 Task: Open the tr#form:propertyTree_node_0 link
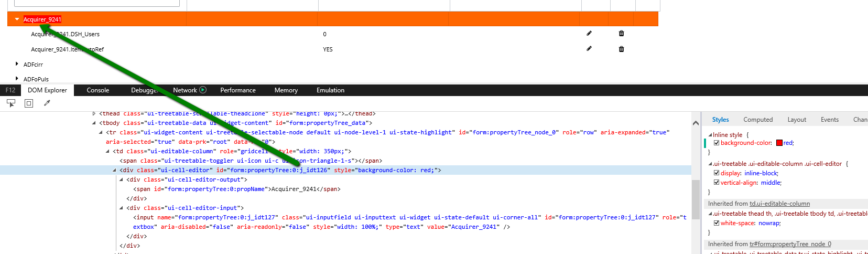[790, 244]
